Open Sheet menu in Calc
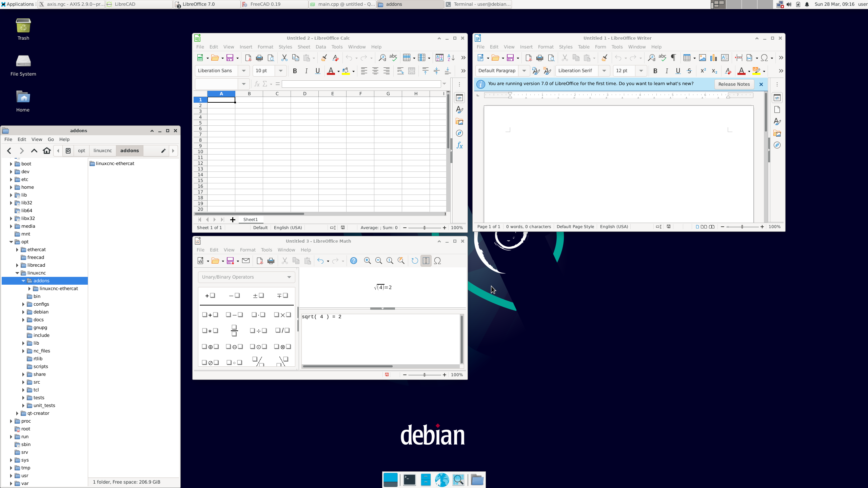The width and height of the screenshot is (868, 488). (304, 47)
